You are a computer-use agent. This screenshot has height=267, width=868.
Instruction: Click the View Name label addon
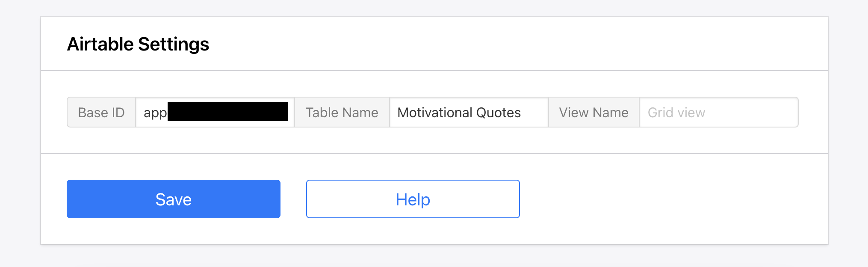point(593,113)
